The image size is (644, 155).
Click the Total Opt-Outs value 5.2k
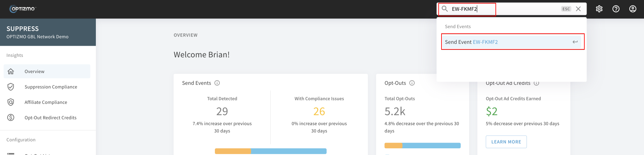395,111
